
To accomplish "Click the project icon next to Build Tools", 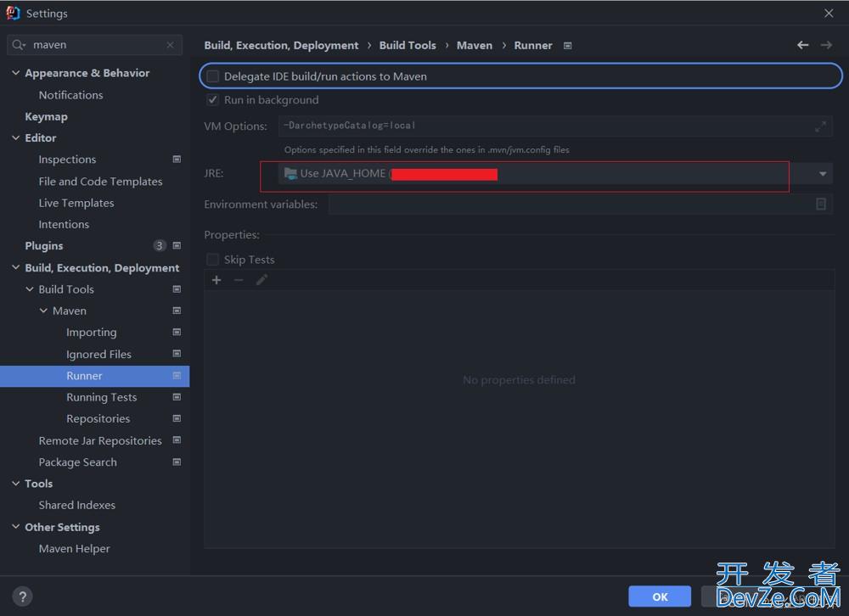I will (177, 289).
